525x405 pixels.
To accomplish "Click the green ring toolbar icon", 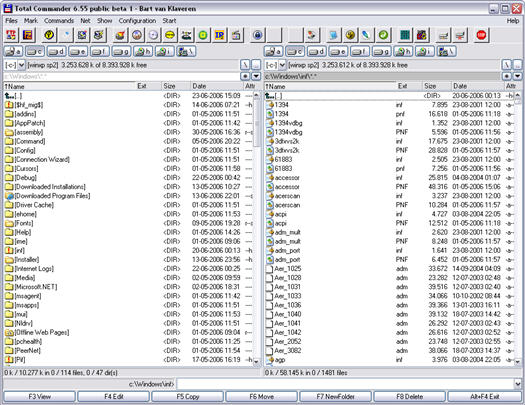I will (203, 35).
